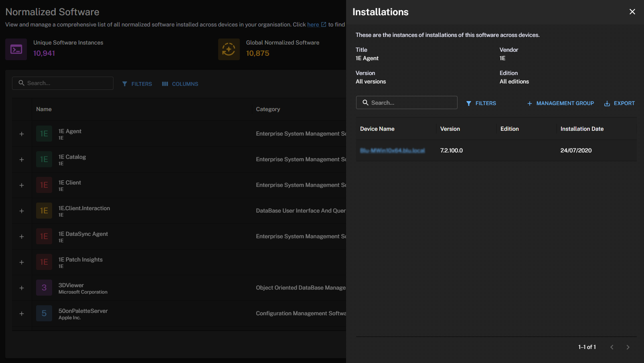
Task: Open Filters in the Installations panel
Action: click(481, 103)
